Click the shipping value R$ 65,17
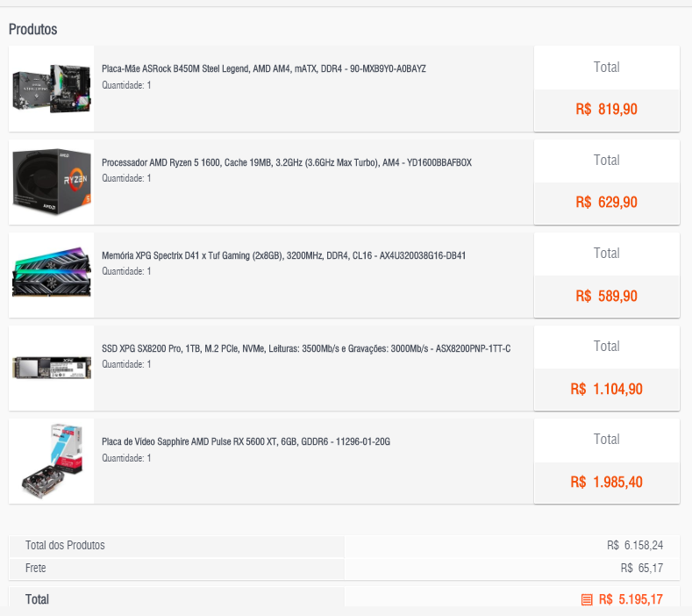 642,568
